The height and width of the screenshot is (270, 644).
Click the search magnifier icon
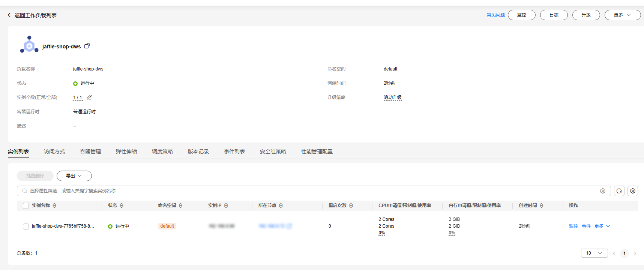click(25, 191)
